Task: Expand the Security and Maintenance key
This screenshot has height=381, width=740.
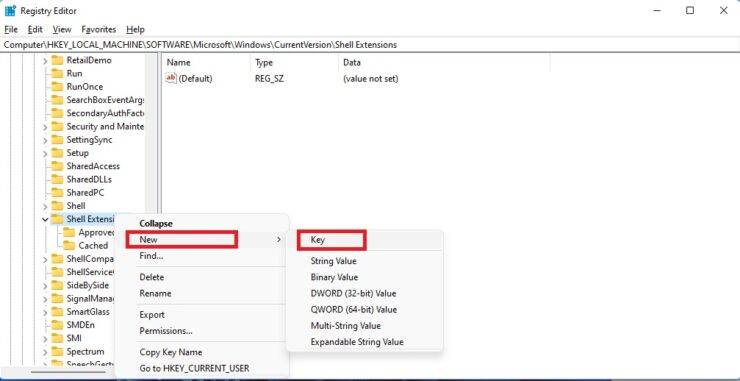Action: [45, 127]
